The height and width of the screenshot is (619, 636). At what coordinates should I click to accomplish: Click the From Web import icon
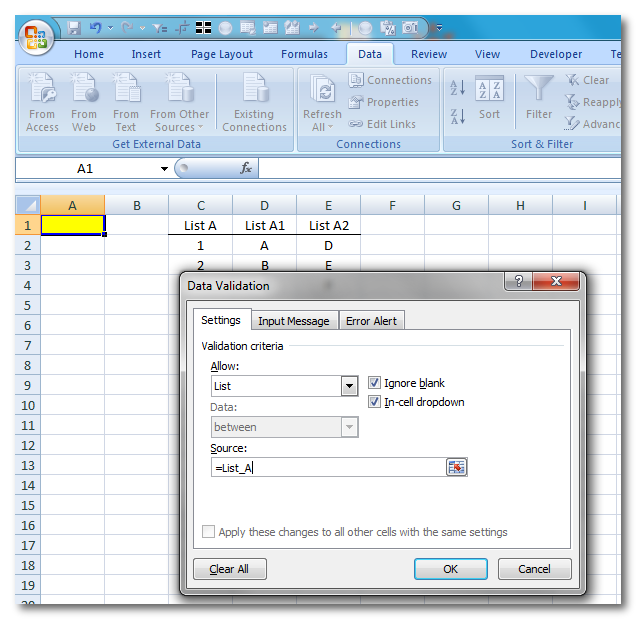pos(84,92)
